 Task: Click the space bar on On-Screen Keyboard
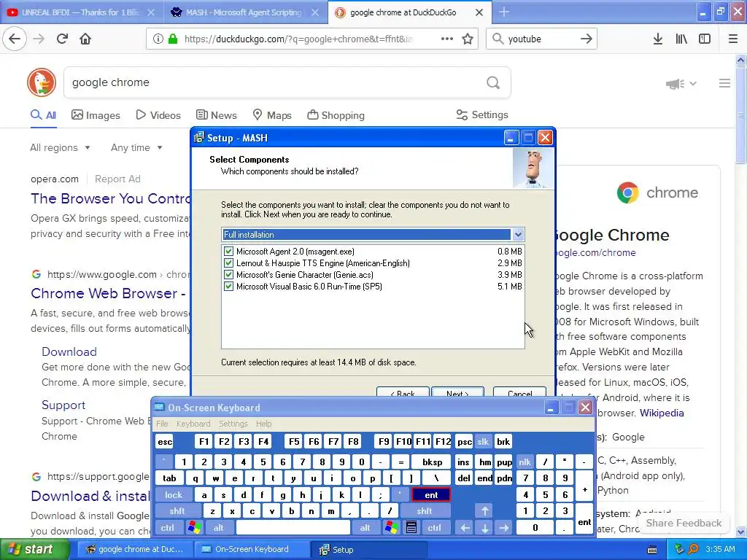coord(293,527)
